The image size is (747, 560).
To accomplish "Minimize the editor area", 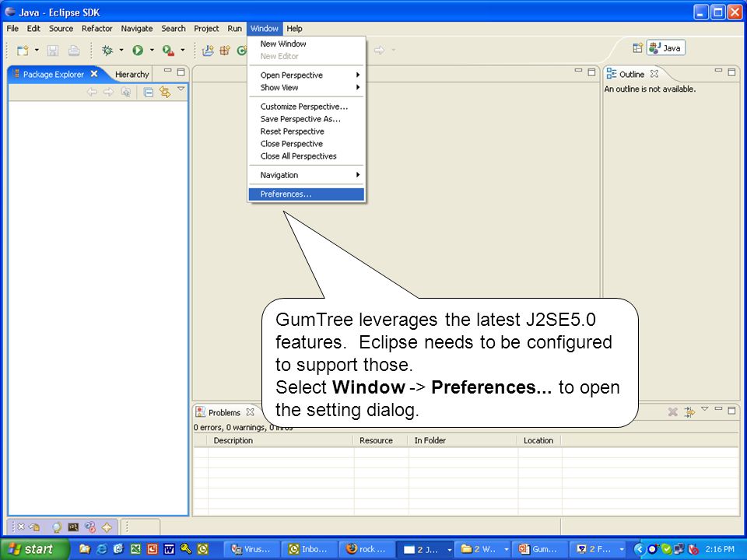I will (x=578, y=71).
